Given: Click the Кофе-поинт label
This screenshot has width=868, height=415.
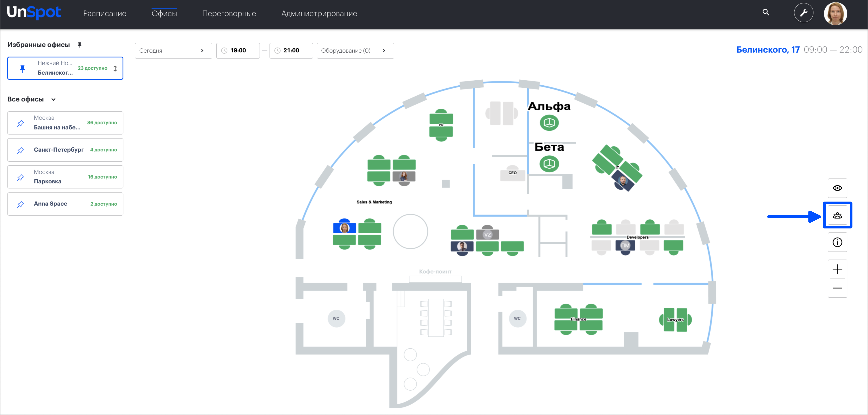Looking at the screenshot, I should pos(435,272).
